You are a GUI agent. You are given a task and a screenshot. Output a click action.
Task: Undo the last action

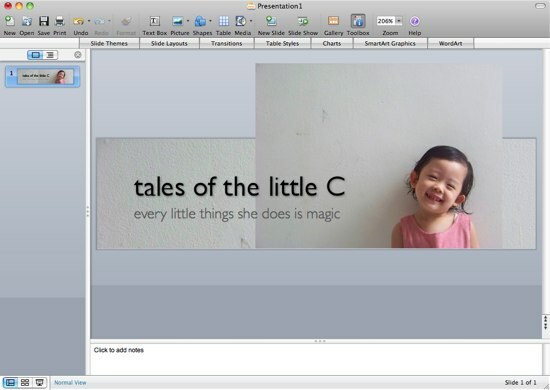click(x=79, y=21)
